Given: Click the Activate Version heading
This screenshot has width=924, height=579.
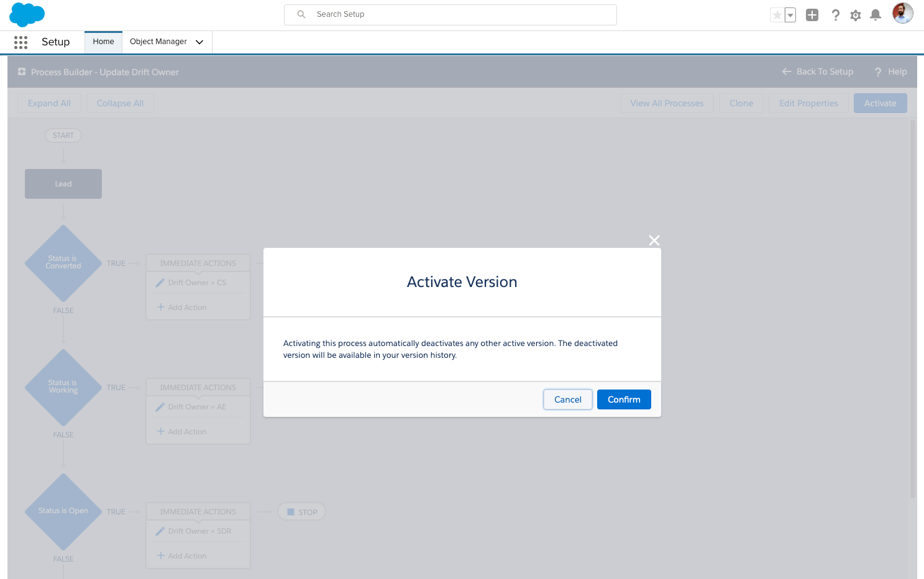Looking at the screenshot, I should (x=462, y=282).
